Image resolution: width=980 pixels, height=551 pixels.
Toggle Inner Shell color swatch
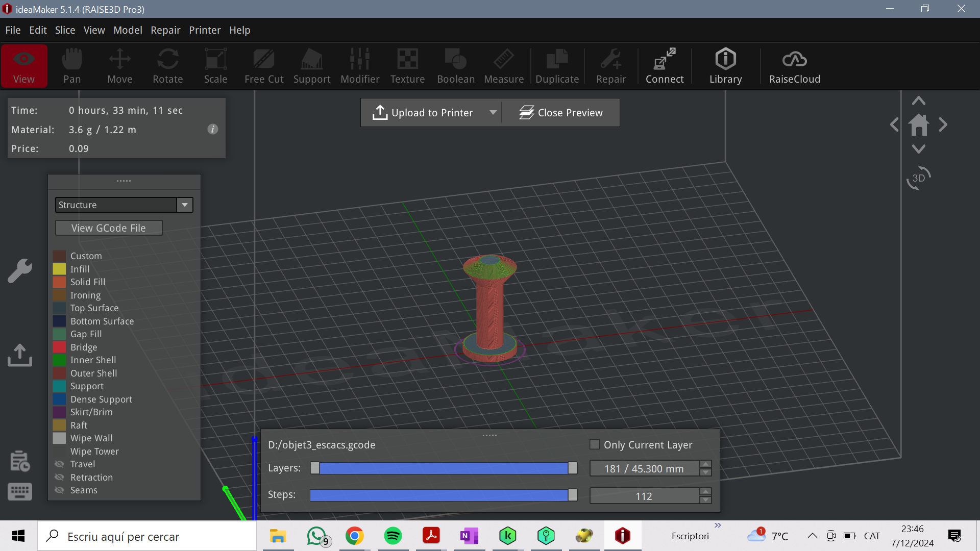(60, 360)
